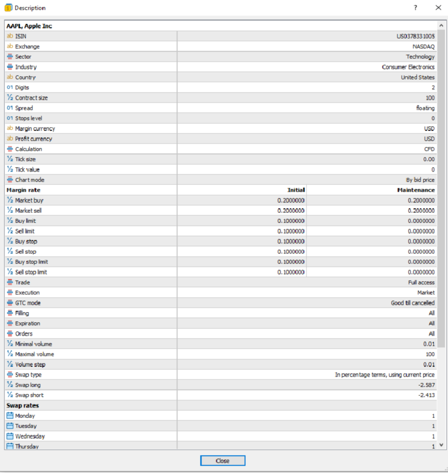Select the Swap type row icon
Viewport: 448px width, 476px height.
[10, 375]
